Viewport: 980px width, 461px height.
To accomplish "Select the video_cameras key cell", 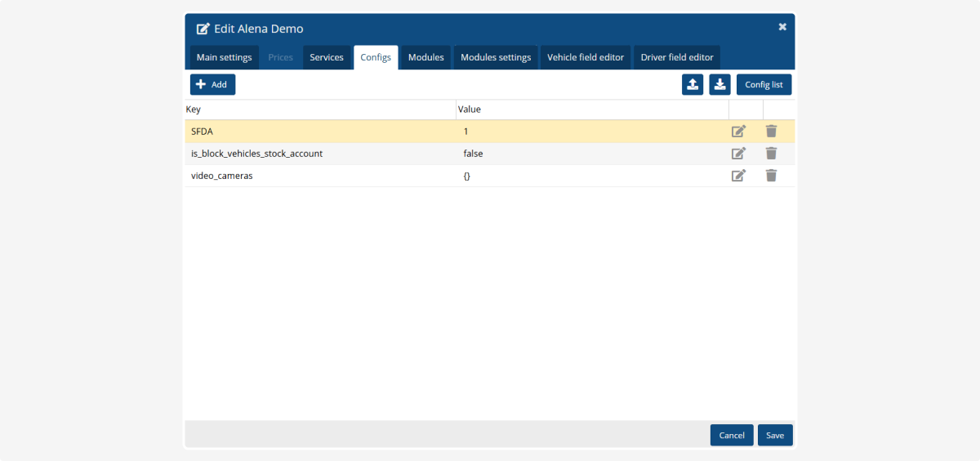I will tap(221, 176).
